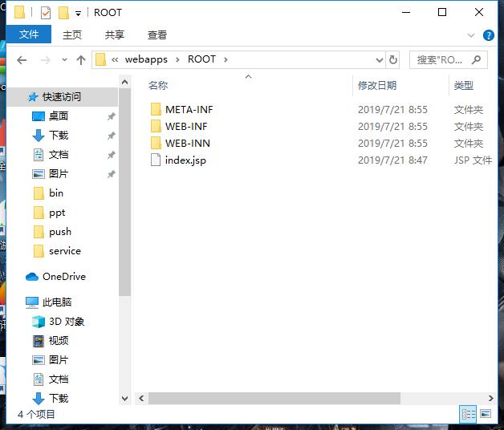The width and height of the screenshot is (504, 430).
Task: Expand the chevron after ROOT in address bar
Action: [226, 59]
